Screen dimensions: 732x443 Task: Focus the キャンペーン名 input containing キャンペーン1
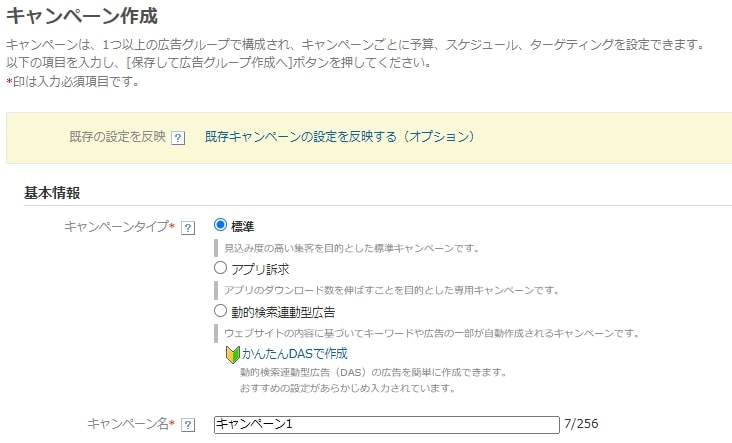point(387,424)
